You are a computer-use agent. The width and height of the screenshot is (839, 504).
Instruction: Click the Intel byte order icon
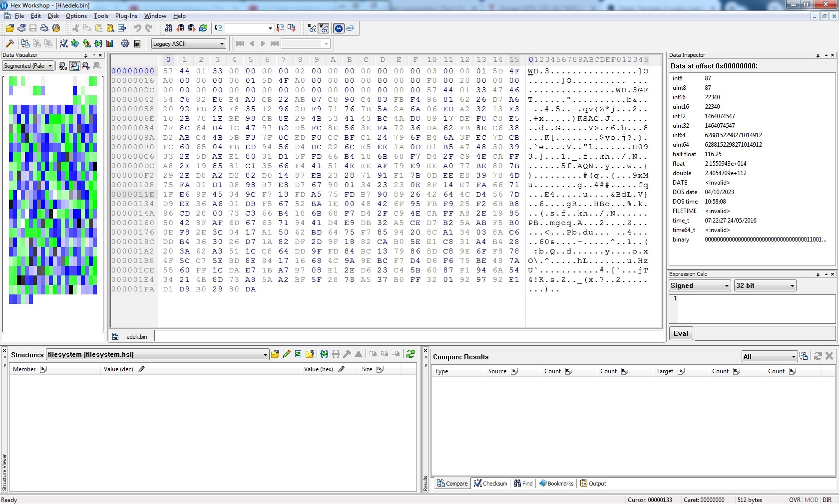point(350,28)
